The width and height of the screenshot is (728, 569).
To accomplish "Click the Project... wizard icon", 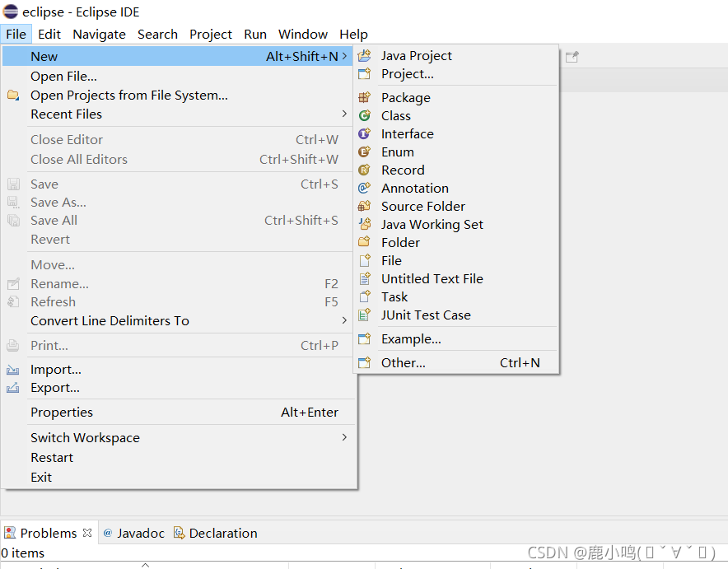I will click(x=365, y=74).
